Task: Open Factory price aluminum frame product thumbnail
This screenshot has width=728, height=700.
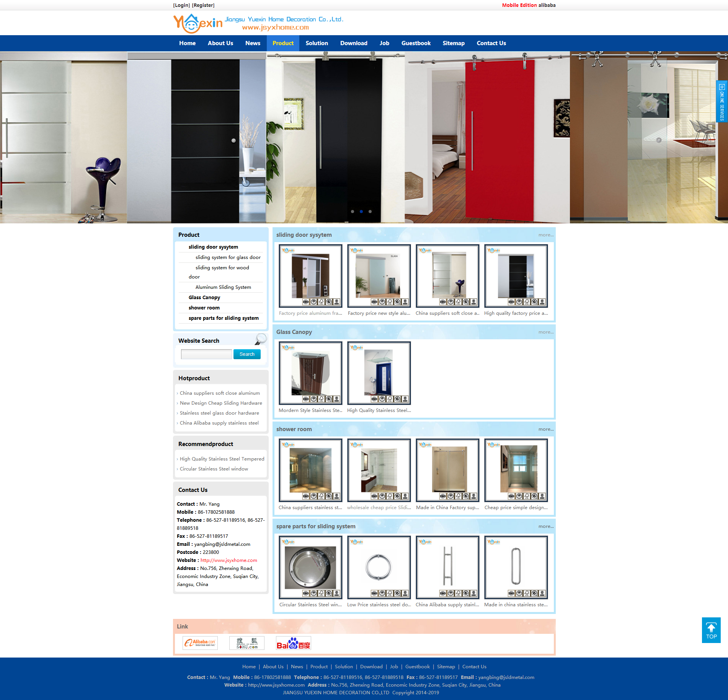Action: [x=310, y=276]
